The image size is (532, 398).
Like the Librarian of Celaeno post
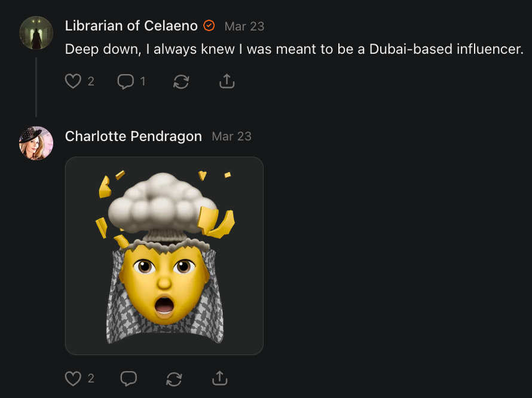[x=73, y=81]
